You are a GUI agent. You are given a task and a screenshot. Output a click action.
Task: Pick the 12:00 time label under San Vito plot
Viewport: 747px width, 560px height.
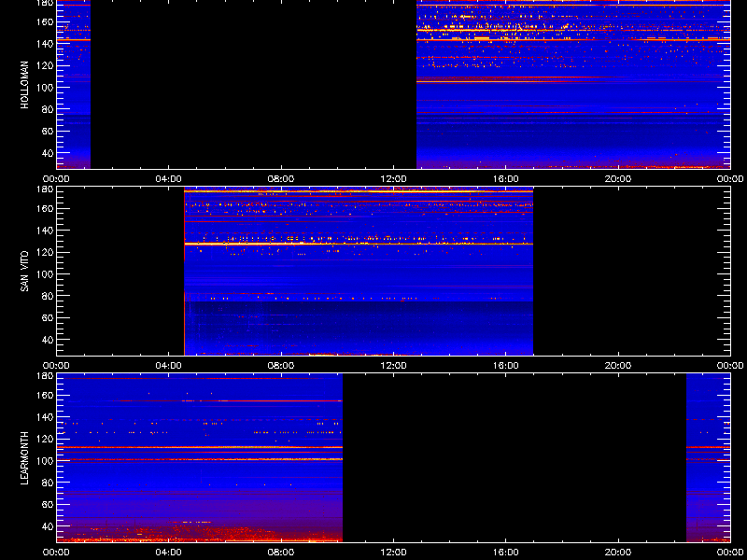393,366
